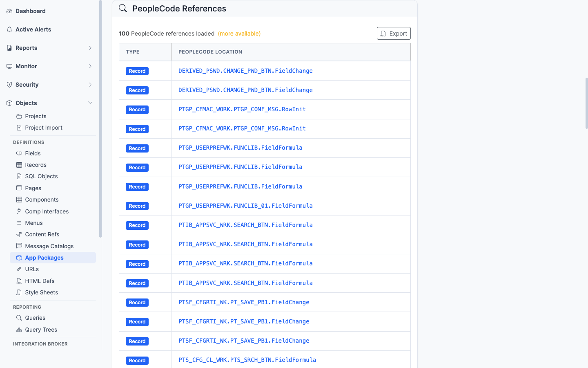588x368 pixels.
Task: Click the URLs link icon
Action: click(19, 269)
